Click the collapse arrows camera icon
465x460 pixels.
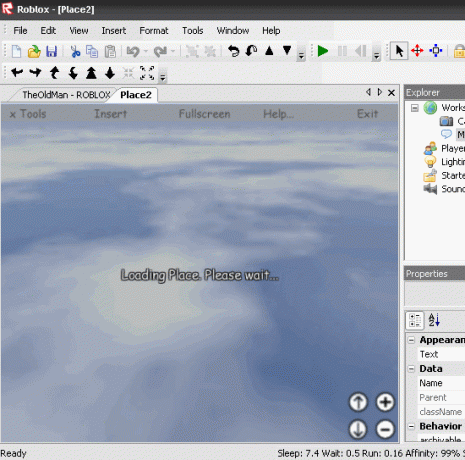coord(128,73)
